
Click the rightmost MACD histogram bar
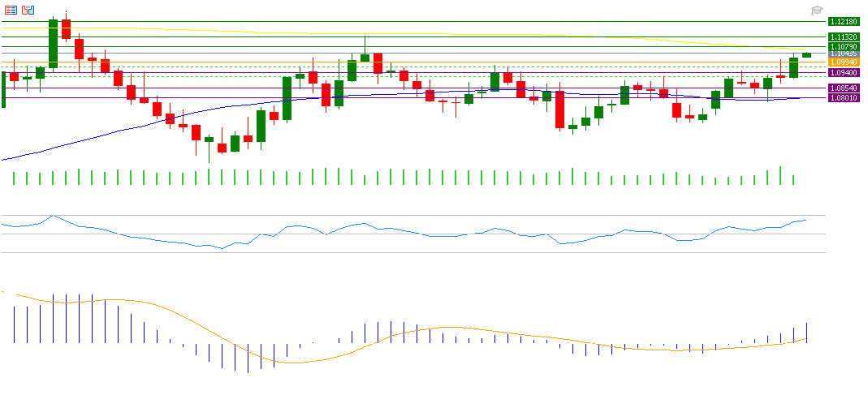(x=807, y=333)
